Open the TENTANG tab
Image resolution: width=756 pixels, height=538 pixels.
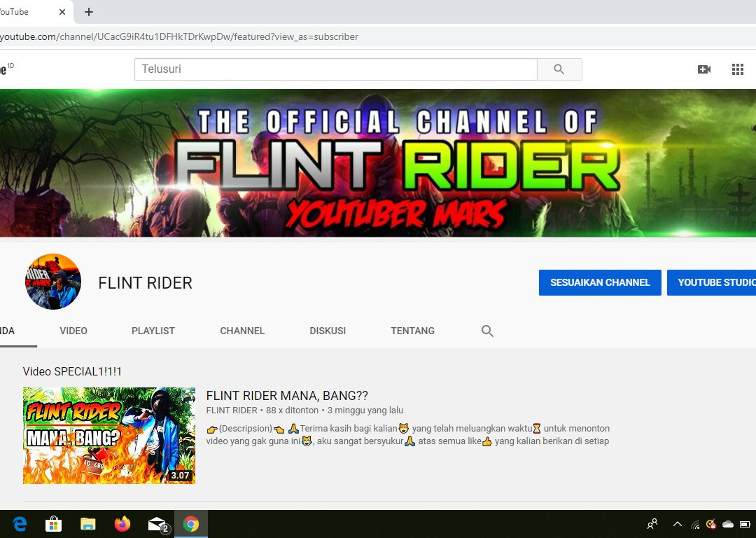click(x=412, y=331)
